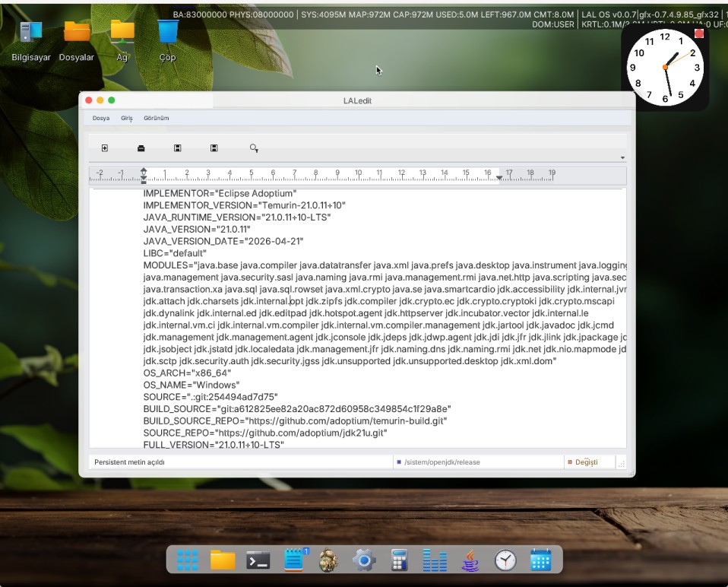Click the FULL_VERSION line at the bottom
This screenshot has width=728, height=587.
pyautogui.click(x=214, y=445)
